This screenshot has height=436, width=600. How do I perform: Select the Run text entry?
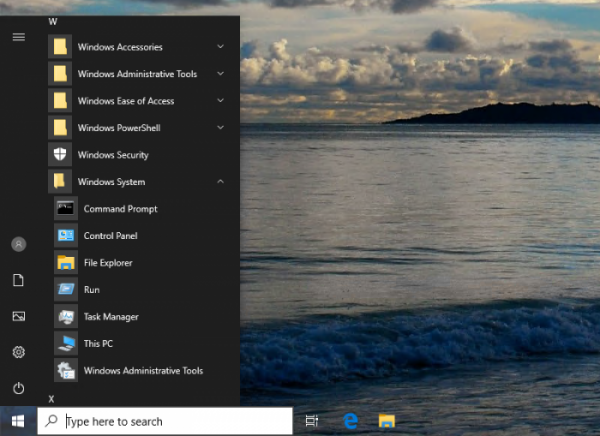92,290
